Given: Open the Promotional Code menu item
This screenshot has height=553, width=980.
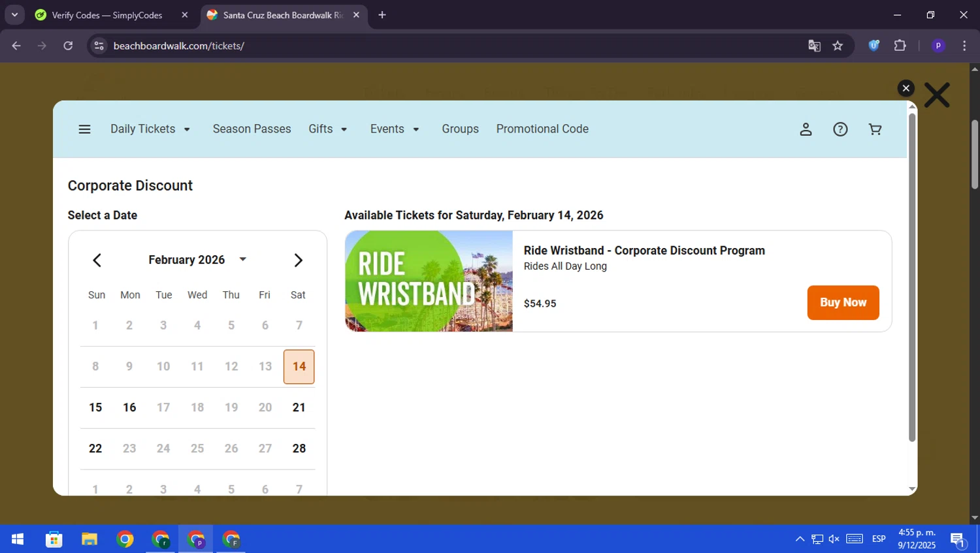Looking at the screenshot, I should (x=542, y=129).
